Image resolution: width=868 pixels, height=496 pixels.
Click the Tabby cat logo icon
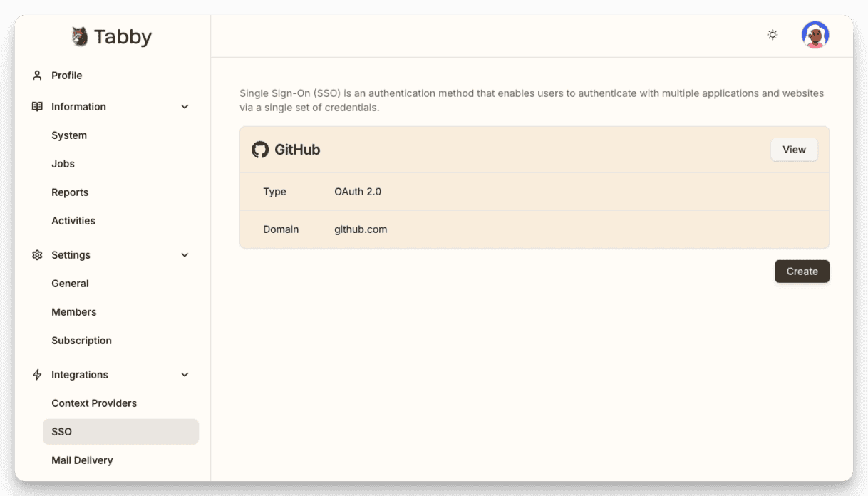80,37
